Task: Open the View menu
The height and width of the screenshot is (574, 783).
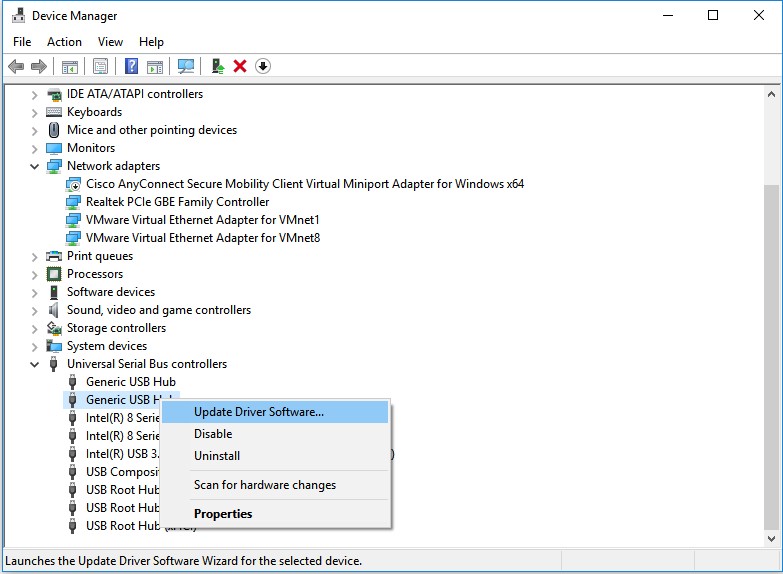Action: coord(110,42)
